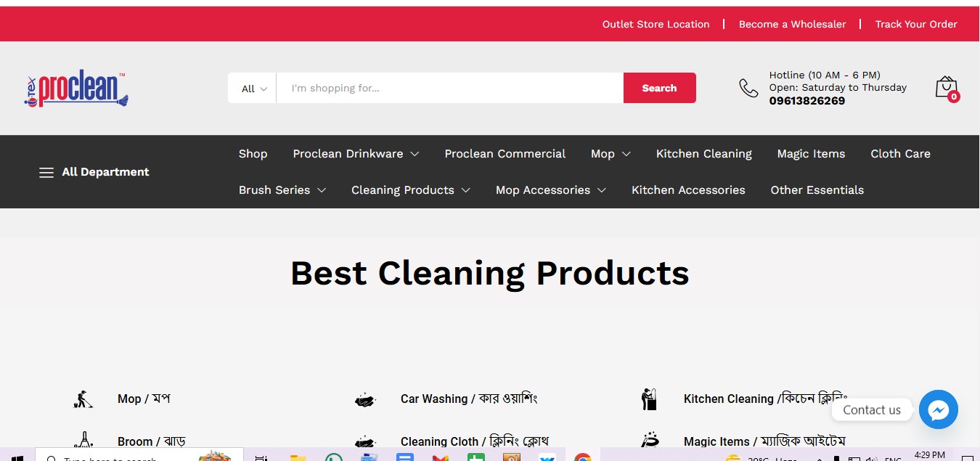Click the hotline phone handset icon
The image size is (980, 461).
coord(748,88)
